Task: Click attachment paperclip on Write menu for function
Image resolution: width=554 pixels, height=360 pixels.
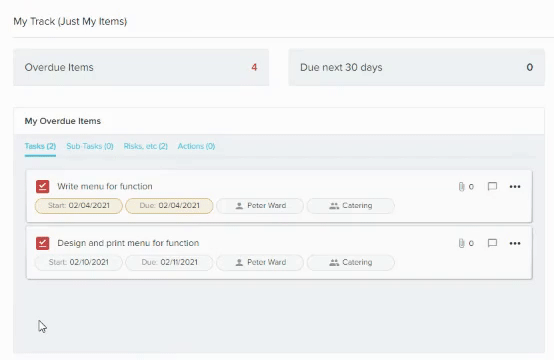Action: pos(461,187)
